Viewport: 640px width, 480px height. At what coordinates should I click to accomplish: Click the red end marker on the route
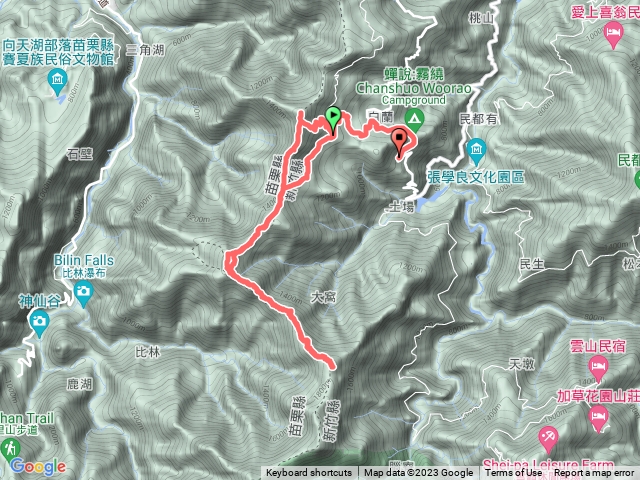click(399, 141)
